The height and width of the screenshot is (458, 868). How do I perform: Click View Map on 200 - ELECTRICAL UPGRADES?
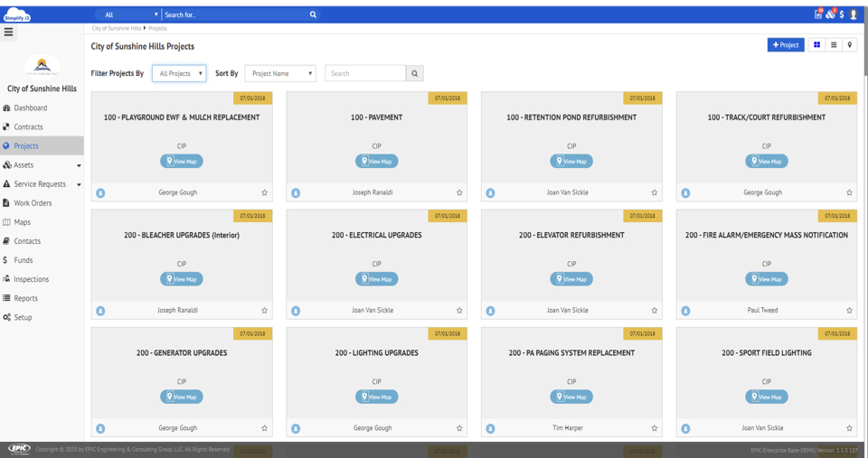point(376,279)
